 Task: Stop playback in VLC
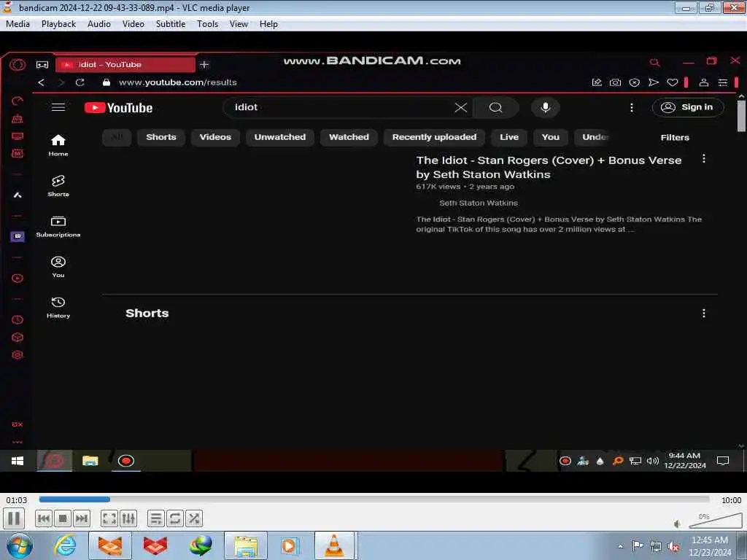[63, 518]
